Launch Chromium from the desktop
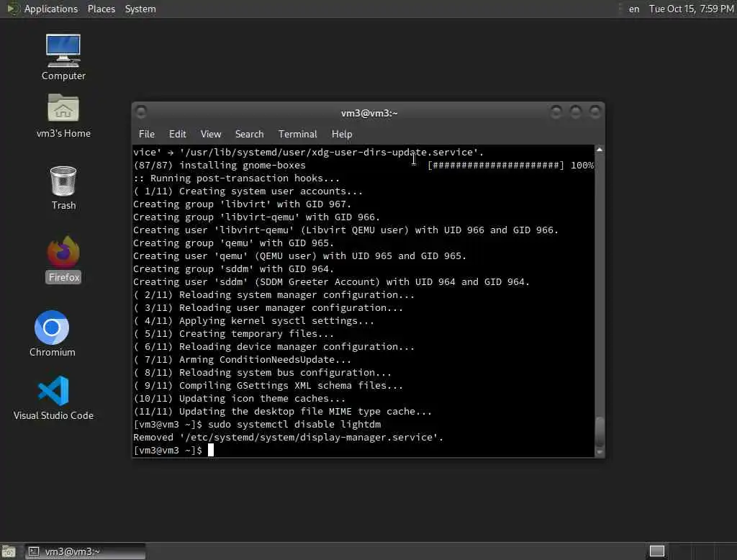Image resolution: width=737 pixels, height=560 pixels. pos(52,333)
